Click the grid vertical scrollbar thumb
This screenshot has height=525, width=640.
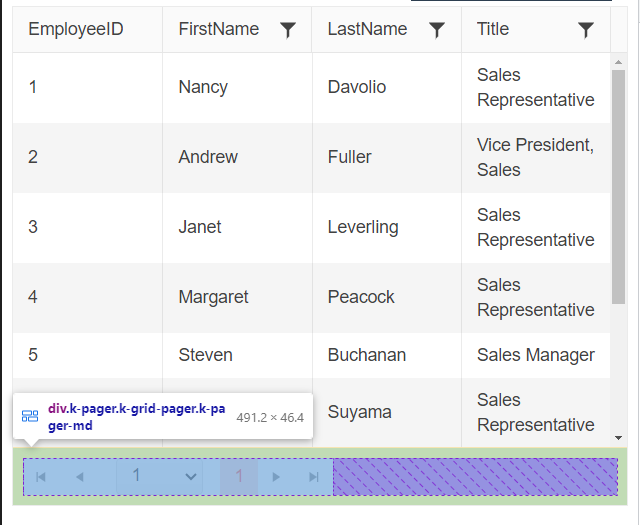pos(618,187)
